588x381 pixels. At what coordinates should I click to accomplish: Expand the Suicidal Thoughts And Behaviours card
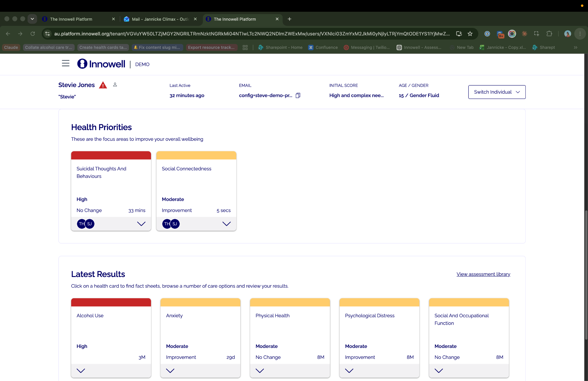[141, 224]
